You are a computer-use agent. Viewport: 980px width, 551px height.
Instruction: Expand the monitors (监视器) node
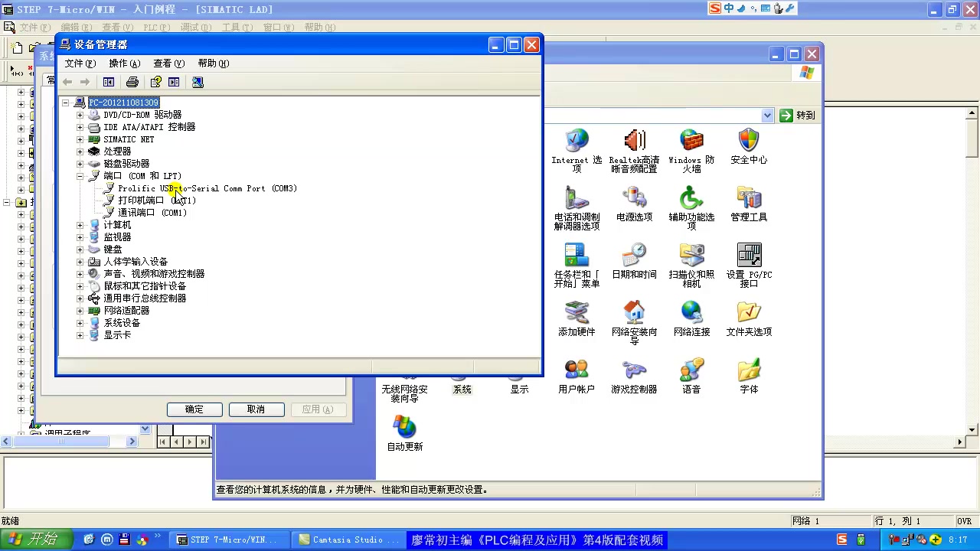(80, 237)
